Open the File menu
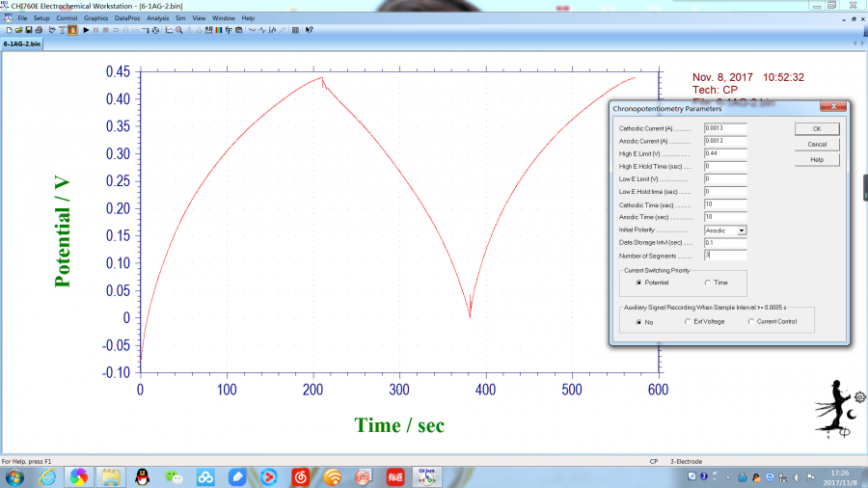The width and height of the screenshot is (868, 488). coord(22,18)
